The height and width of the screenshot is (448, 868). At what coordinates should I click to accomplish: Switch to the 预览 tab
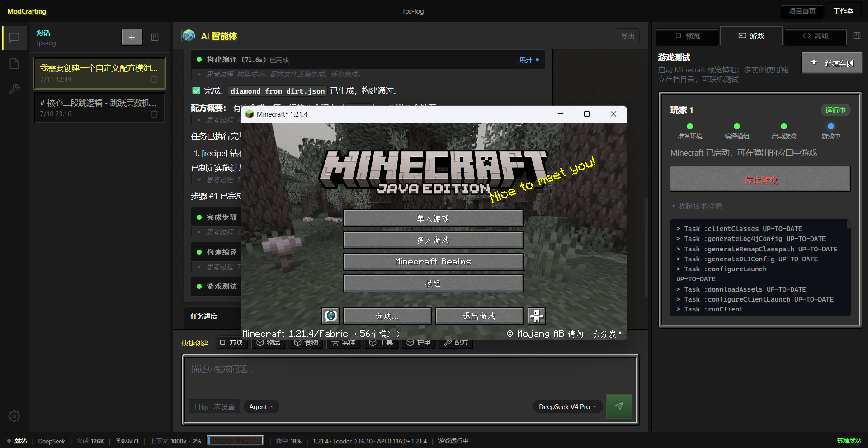(x=688, y=36)
